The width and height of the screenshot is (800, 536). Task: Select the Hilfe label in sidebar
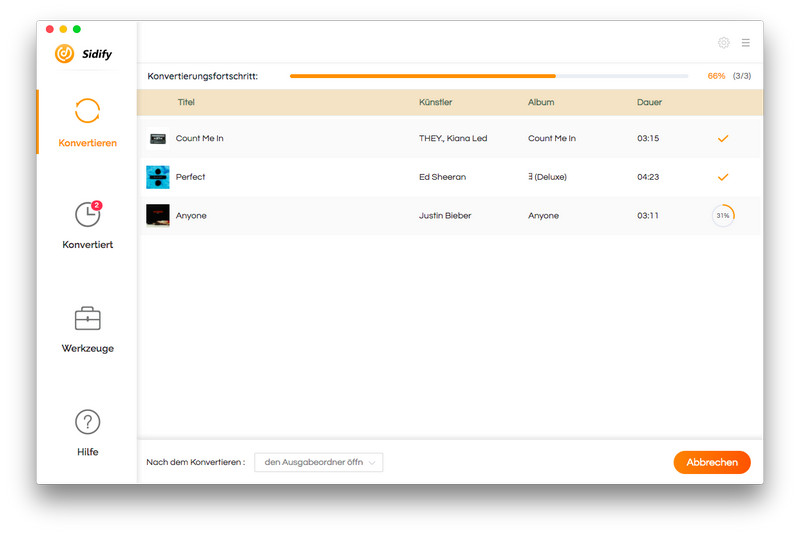pos(87,452)
